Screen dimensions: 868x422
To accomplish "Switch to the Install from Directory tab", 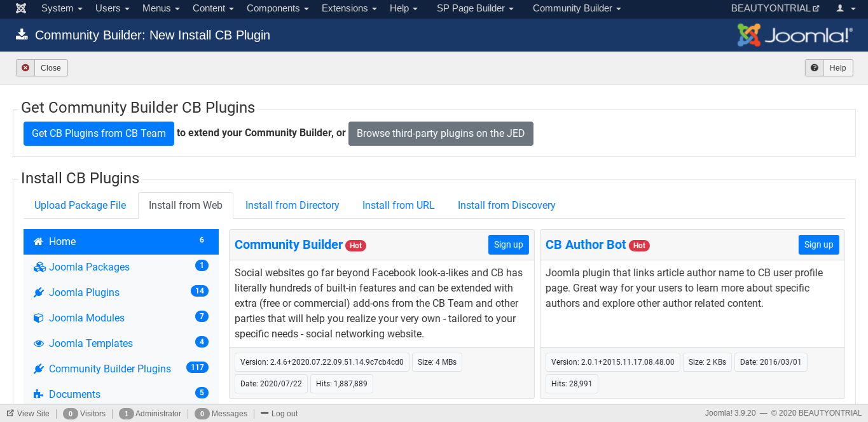I will coord(293,205).
